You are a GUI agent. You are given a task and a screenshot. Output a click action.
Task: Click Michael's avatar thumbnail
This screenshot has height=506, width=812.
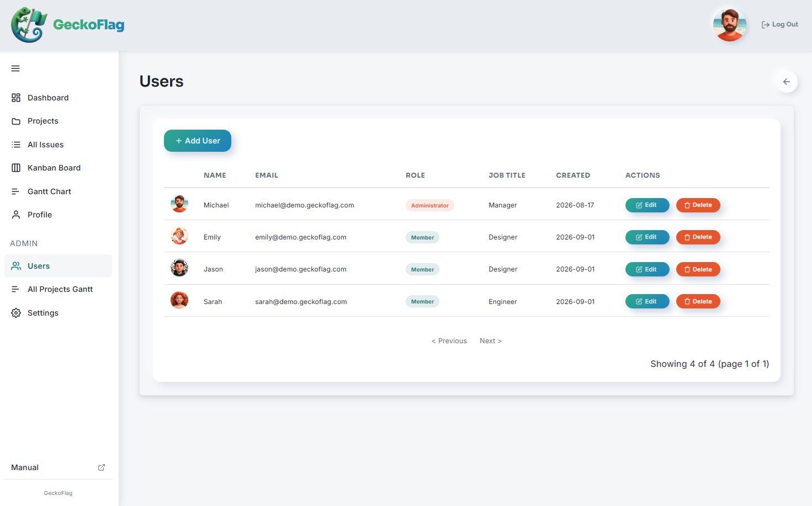click(179, 204)
